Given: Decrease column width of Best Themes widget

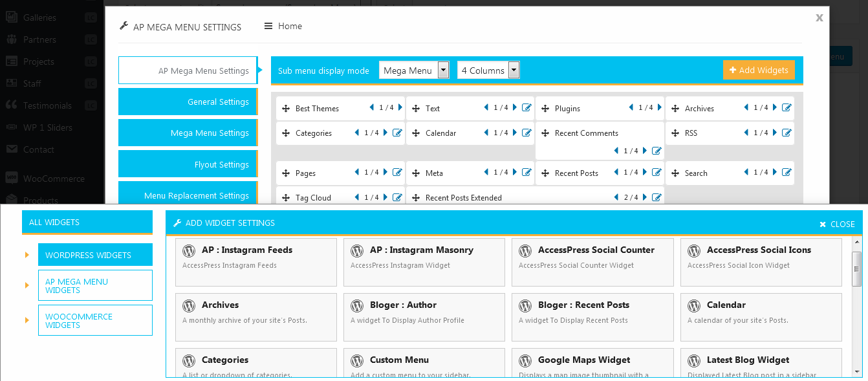Looking at the screenshot, I should 372,108.
